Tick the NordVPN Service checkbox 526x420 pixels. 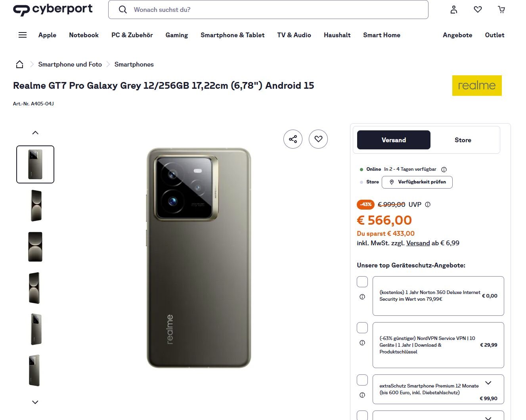click(362, 328)
